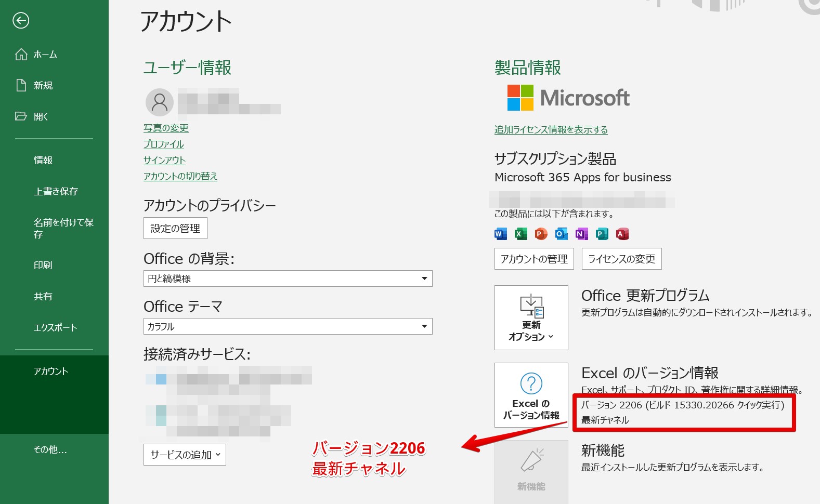The height and width of the screenshot is (504, 820).
Task: Click the アカウントの管理 button
Action: tap(534, 259)
